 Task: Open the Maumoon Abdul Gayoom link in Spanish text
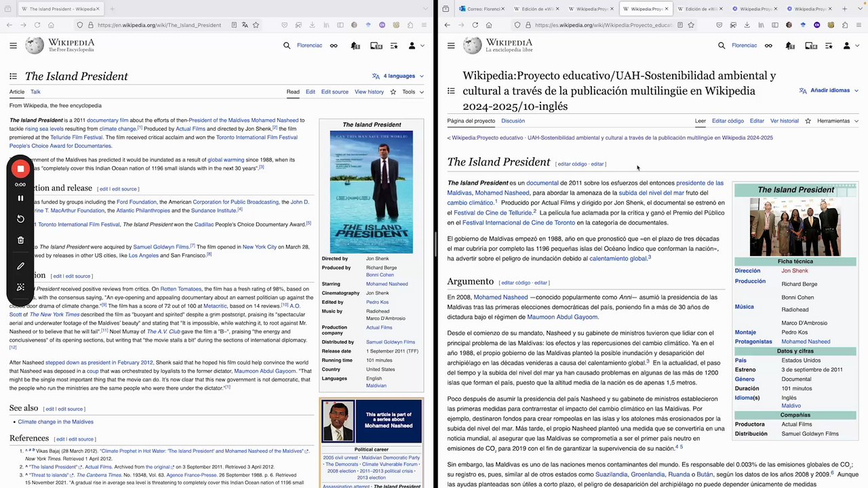(x=562, y=317)
